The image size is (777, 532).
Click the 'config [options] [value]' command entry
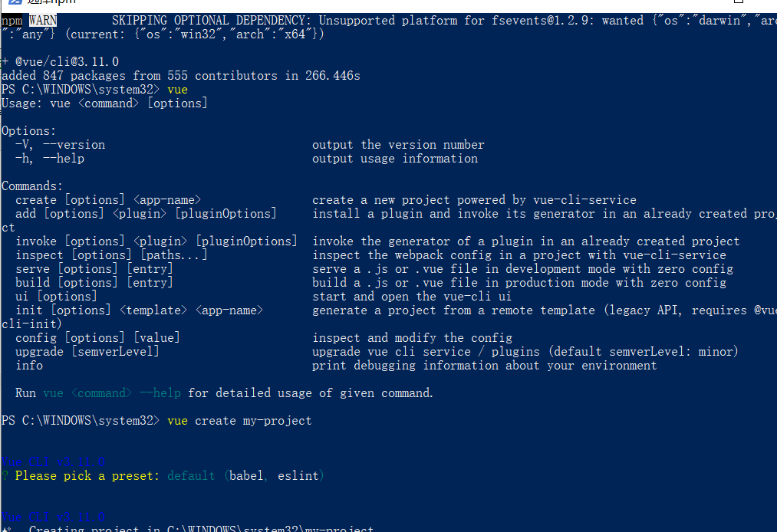click(97, 338)
